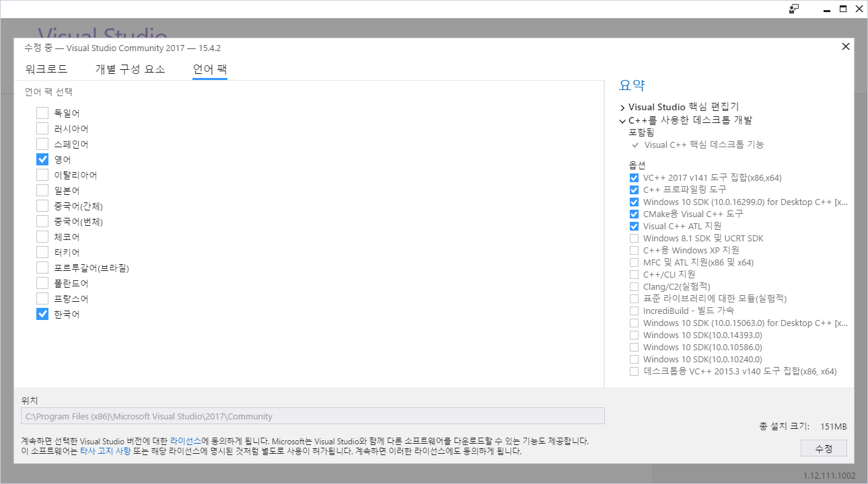This screenshot has height=484, width=868.
Task: Enable the 프랑스어 language pack
Action: 42,298
